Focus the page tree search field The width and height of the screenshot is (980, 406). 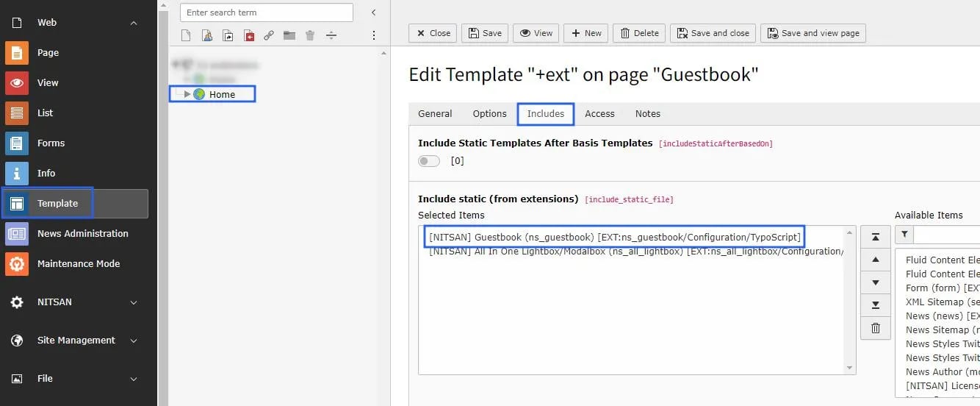click(267, 13)
